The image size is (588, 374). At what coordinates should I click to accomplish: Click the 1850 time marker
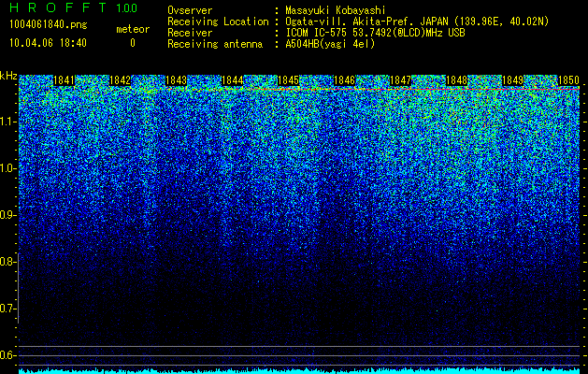coord(569,80)
